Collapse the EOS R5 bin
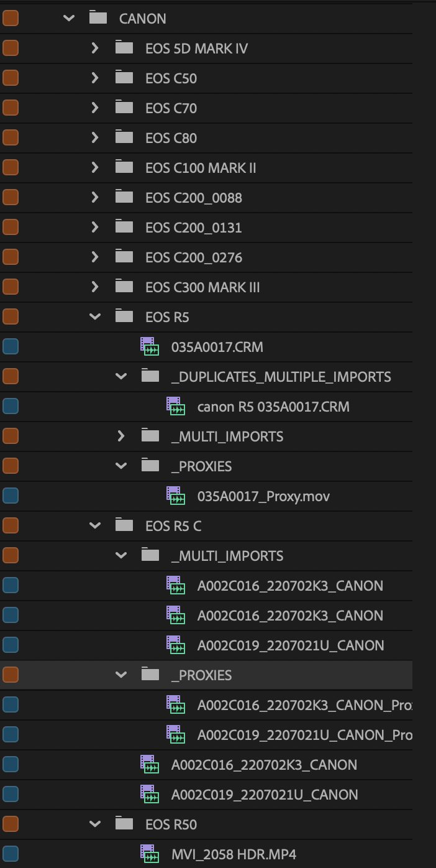Viewport: 436px width, 868px height. [94, 317]
